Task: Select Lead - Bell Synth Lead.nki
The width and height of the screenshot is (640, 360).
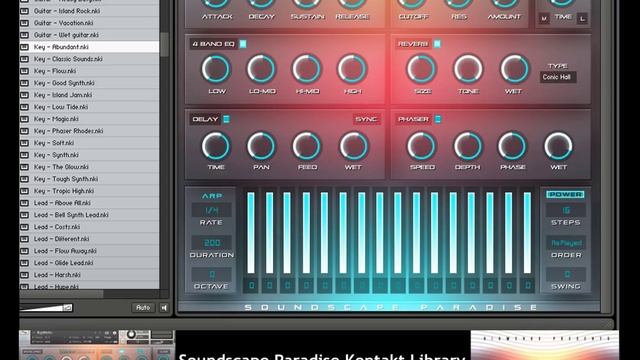Action: (89, 215)
